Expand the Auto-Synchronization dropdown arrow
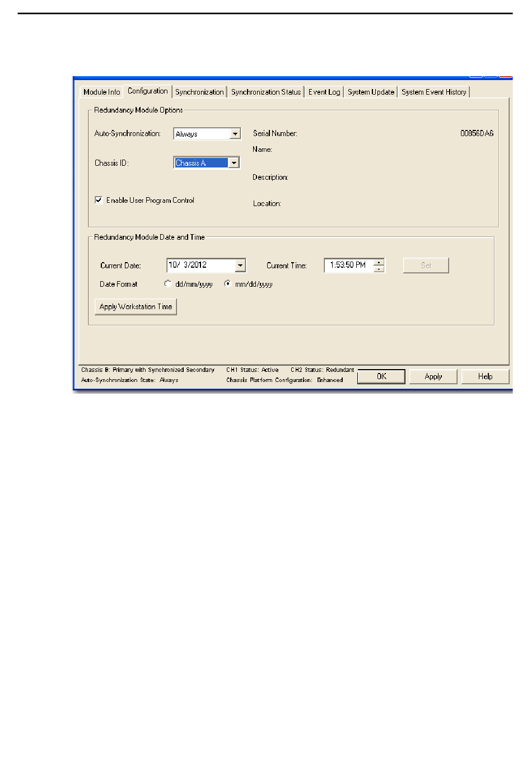Viewport: 532px width, 783px height. 235,134
